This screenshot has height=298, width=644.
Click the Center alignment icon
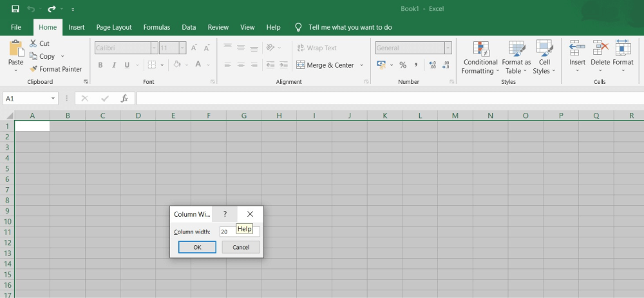coord(241,65)
